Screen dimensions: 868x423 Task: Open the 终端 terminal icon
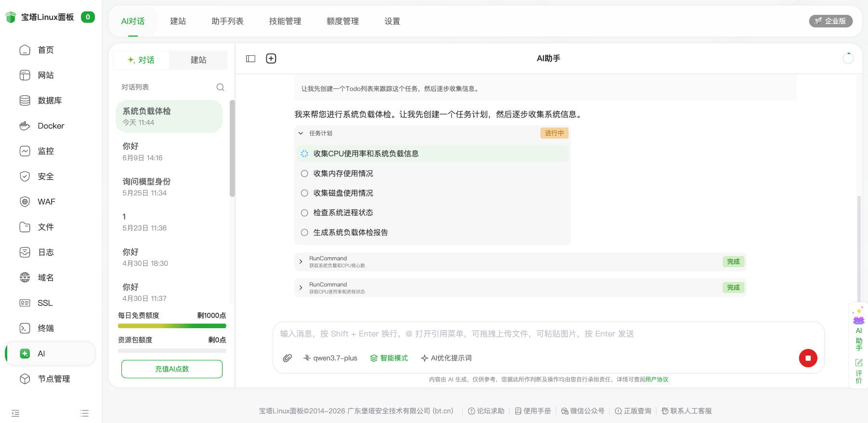tap(25, 328)
